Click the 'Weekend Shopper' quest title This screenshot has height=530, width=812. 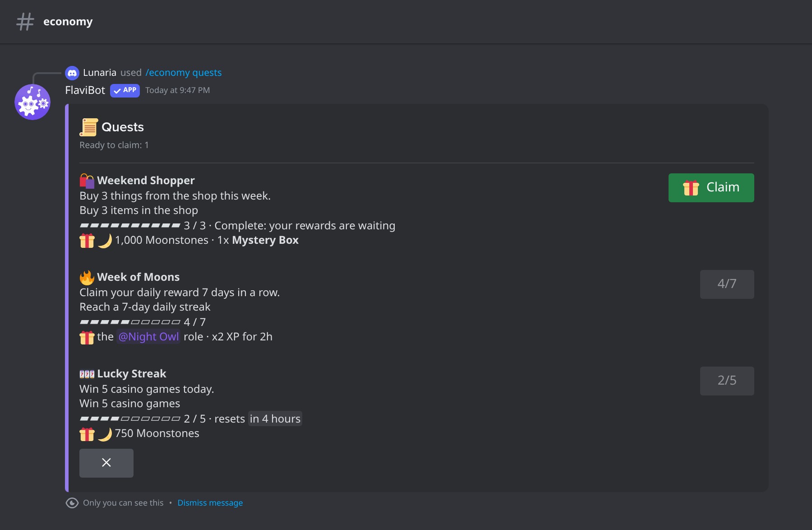point(146,181)
